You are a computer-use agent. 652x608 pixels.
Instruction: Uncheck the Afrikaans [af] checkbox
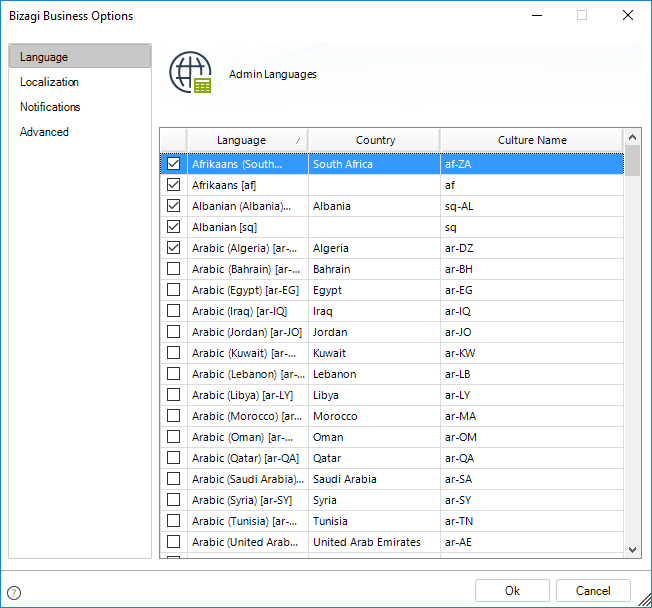point(173,184)
